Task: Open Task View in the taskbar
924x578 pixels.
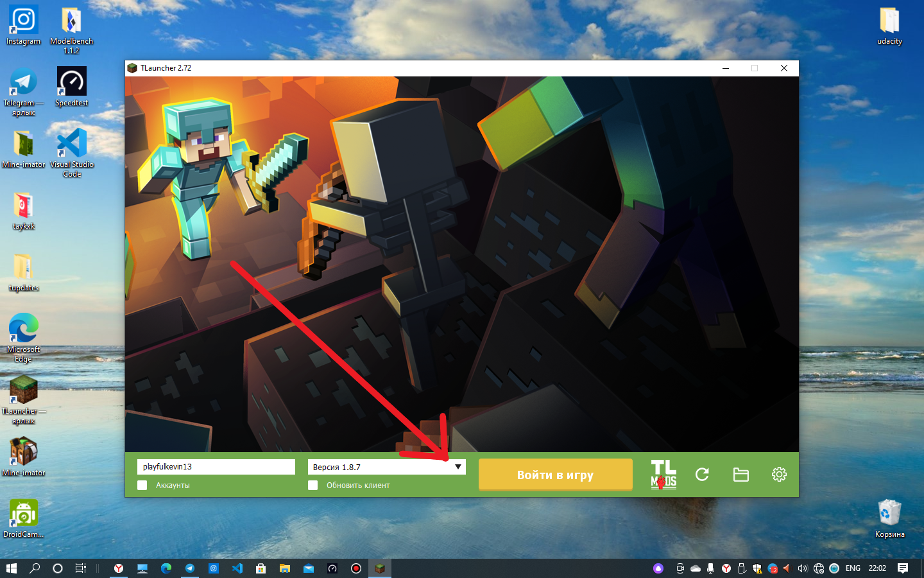Action: click(x=80, y=568)
